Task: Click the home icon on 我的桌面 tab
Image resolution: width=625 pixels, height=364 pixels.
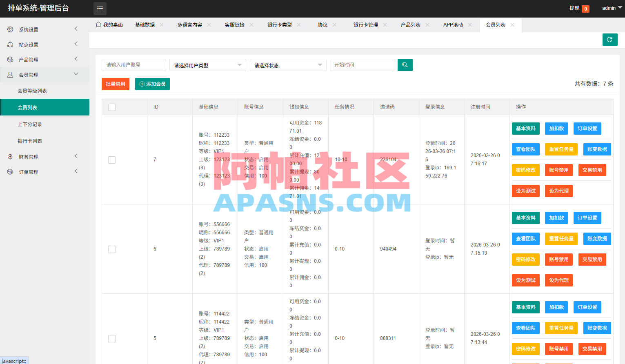Action: [x=98, y=24]
